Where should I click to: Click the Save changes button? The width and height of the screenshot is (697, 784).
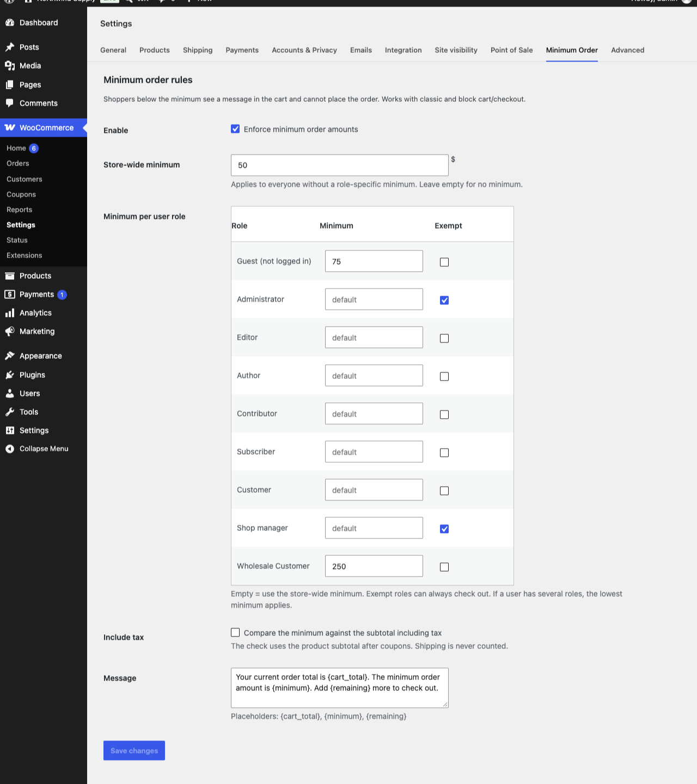pos(134,751)
